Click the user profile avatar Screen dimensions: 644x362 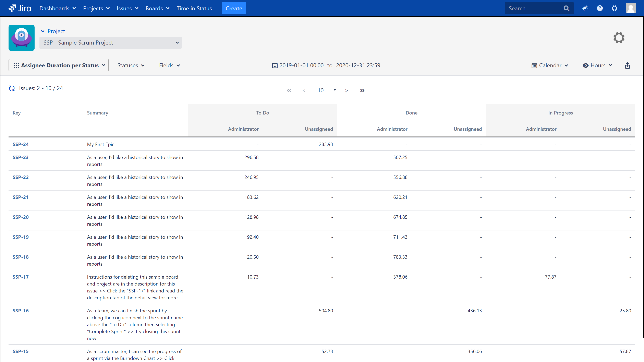[631, 8]
